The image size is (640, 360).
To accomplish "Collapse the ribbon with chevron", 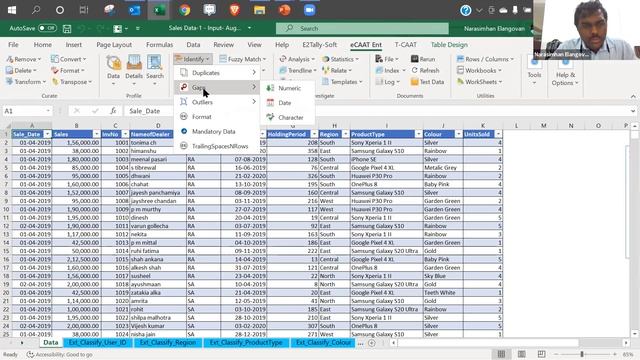I will click(x=633, y=96).
